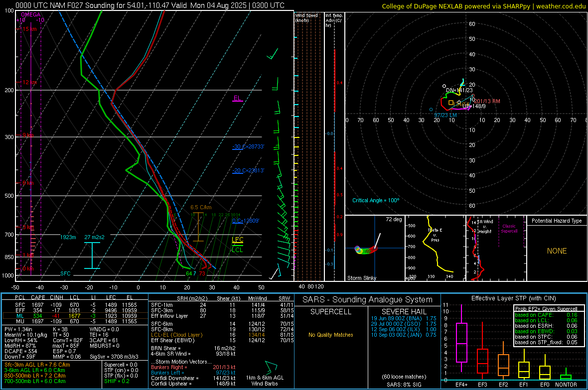Click the Sfc-3km AGL LR = 7.6 C/km line
Screen dimensions: 588x390
(37, 365)
